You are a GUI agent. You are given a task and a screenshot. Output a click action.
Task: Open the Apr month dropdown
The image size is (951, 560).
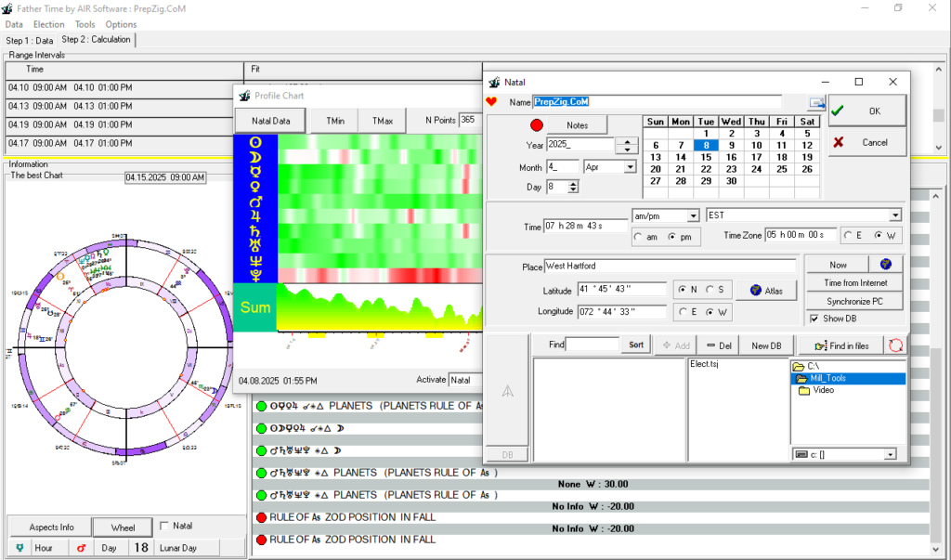[631, 167]
